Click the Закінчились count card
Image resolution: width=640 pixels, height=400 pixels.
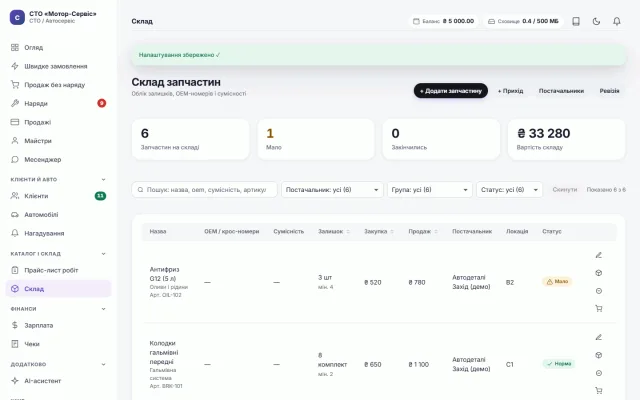point(441,139)
